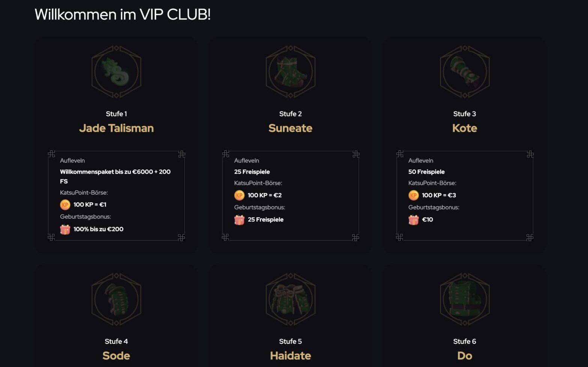The image size is (588, 367).
Task: Select the Suneate boots icon
Action: pyautogui.click(x=290, y=72)
